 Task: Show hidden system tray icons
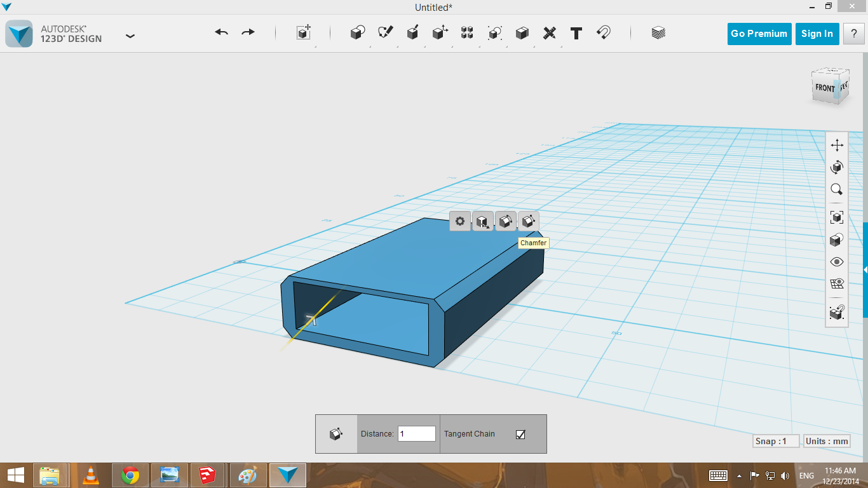[739, 475]
